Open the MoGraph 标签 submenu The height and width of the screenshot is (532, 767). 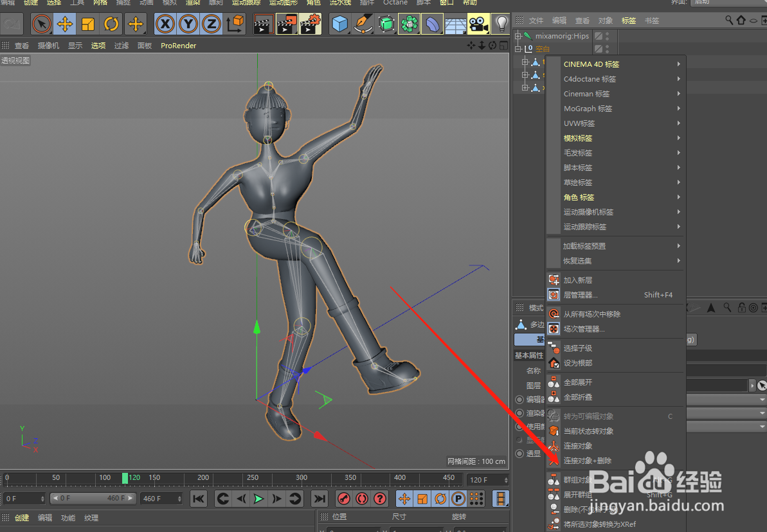coord(616,109)
